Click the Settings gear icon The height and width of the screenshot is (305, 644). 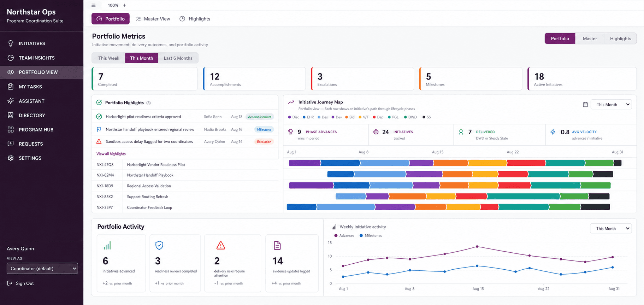[11, 158]
